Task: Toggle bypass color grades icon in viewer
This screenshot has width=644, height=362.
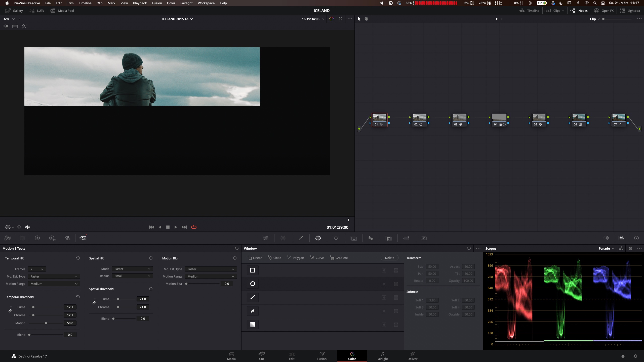Action: click(x=331, y=19)
